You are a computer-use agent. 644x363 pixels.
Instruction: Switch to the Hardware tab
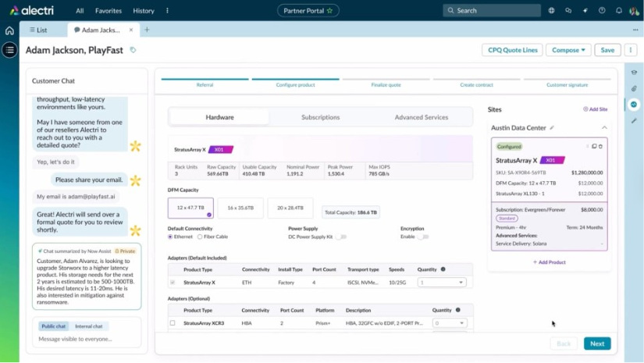[219, 117]
